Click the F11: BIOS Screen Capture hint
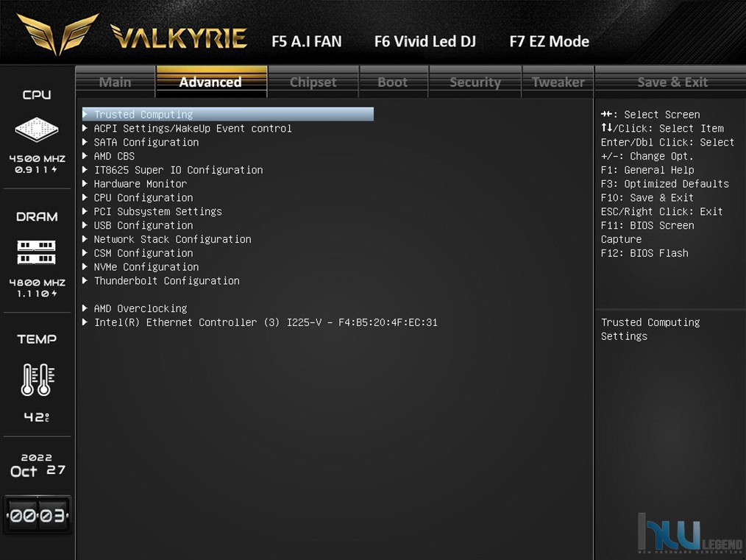The image size is (746, 560). coord(647,233)
